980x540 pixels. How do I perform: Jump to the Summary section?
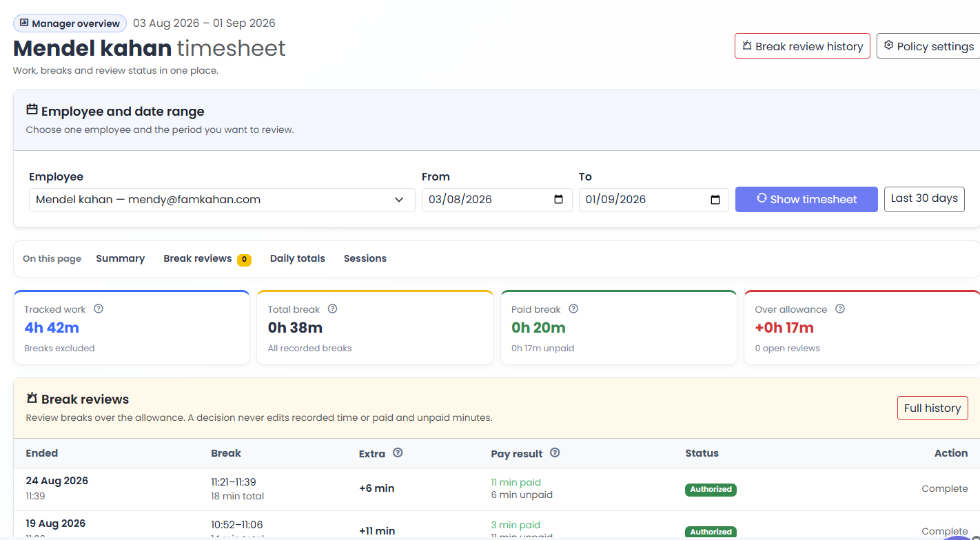(121, 258)
